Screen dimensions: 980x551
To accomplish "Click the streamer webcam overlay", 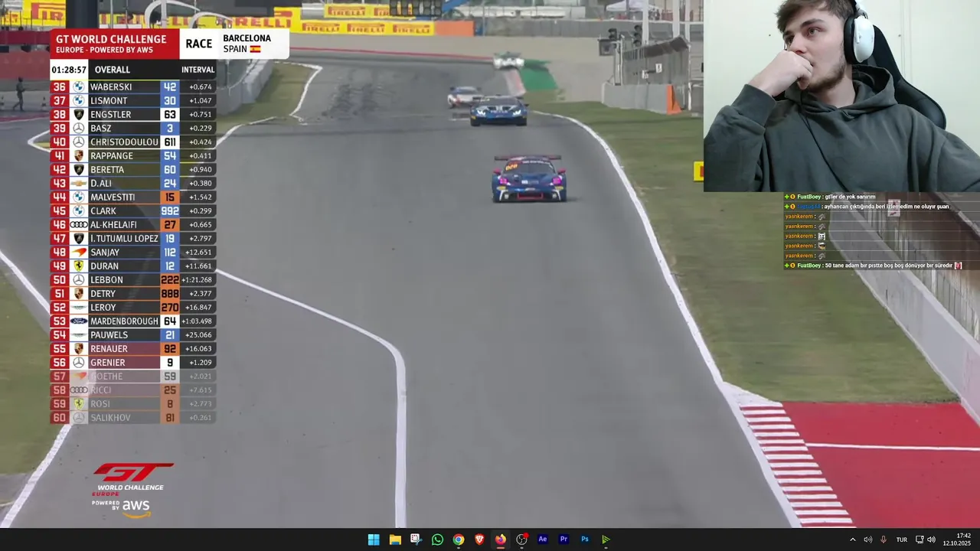I will 841,96.
